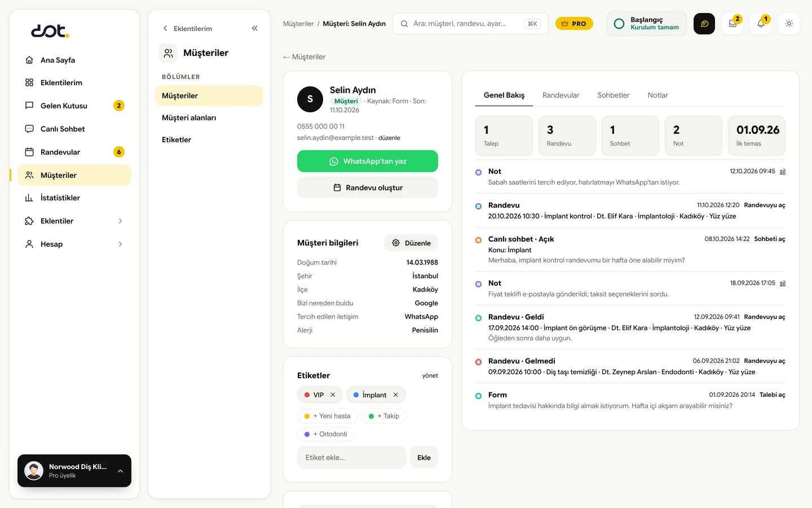Click the Başlangıç Kurulum tamam status
The width and height of the screenshot is (812, 508).
pos(647,24)
